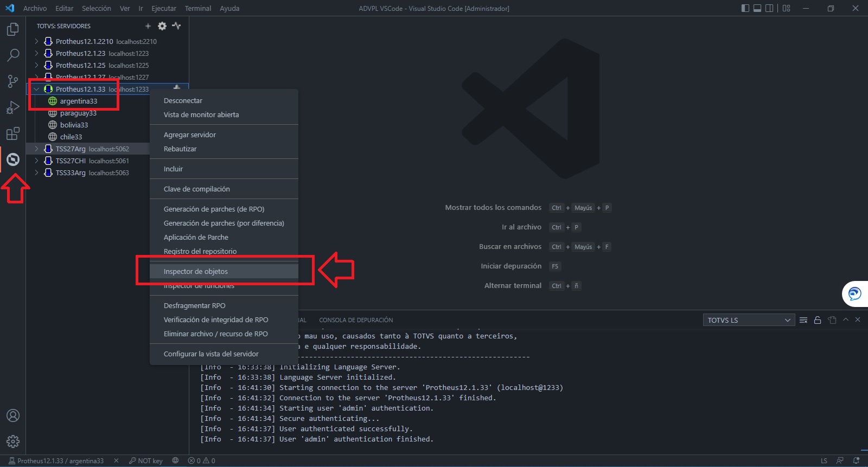Select the bolivia33 environment
The height and width of the screenshot is (467, 868).
74,125
